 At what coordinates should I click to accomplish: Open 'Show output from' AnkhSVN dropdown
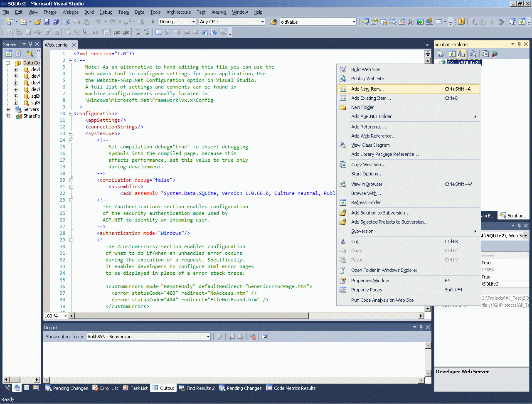208,337
